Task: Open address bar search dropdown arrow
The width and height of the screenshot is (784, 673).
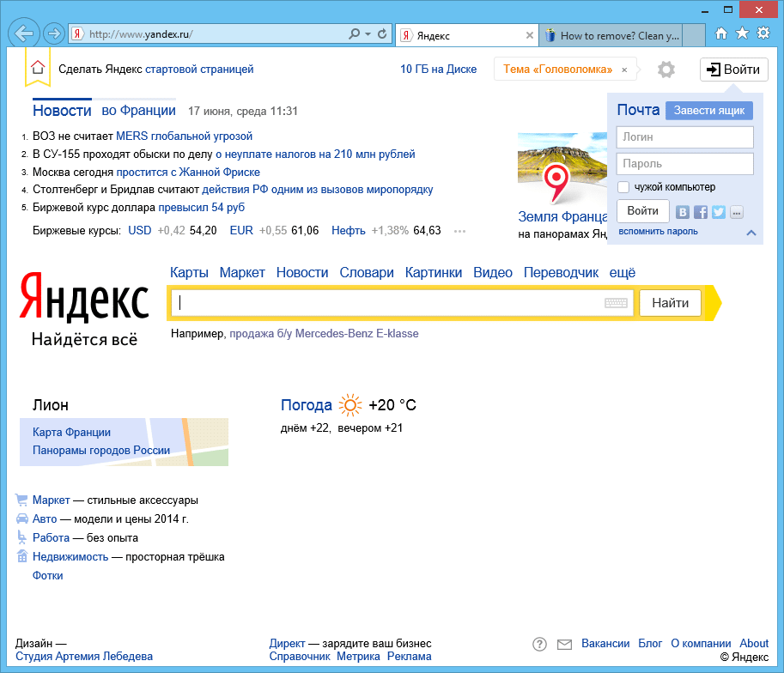Action: [368, 34]
